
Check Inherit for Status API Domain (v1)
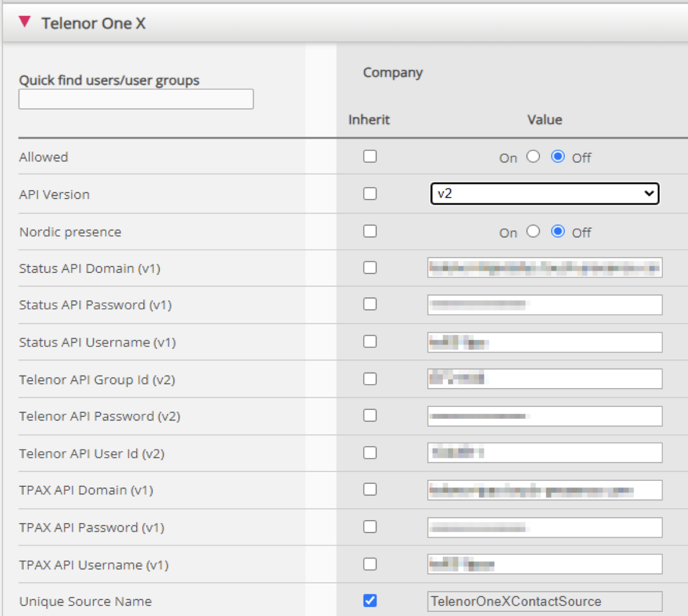tap(370, 268)
